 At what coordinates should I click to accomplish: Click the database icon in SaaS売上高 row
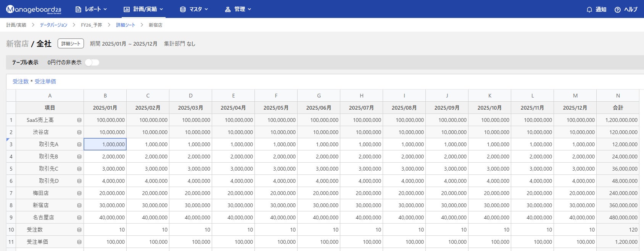point(79,120)
